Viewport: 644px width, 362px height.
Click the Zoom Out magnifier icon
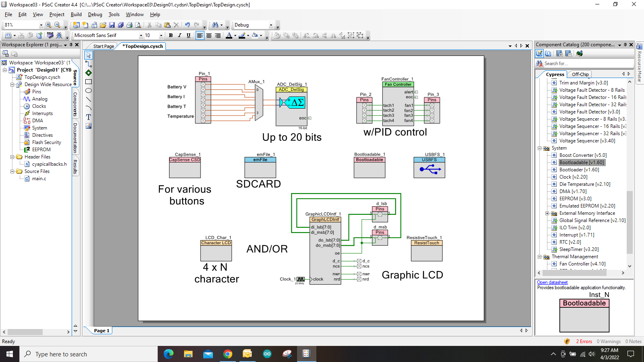[57, 25]
